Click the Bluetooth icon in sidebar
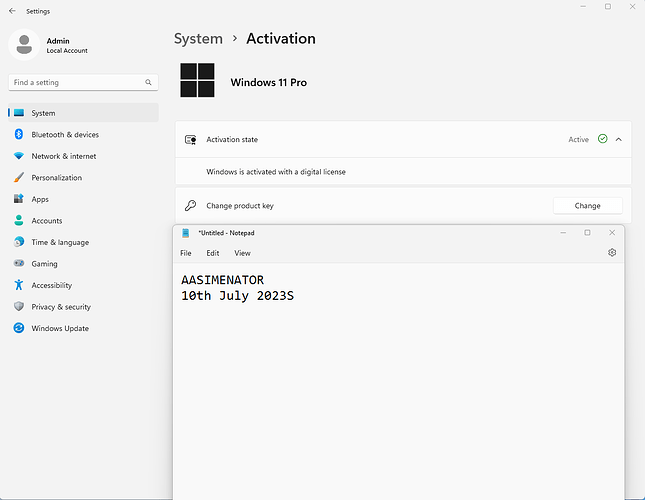Image resolution: width=645 pixels, height=500 pixels. click(19, 134)
